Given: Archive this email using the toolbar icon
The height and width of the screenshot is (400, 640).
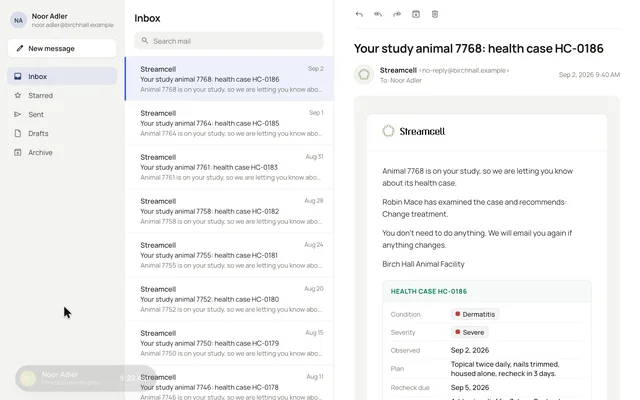Looking at the screenshot, I should point(416,14).
